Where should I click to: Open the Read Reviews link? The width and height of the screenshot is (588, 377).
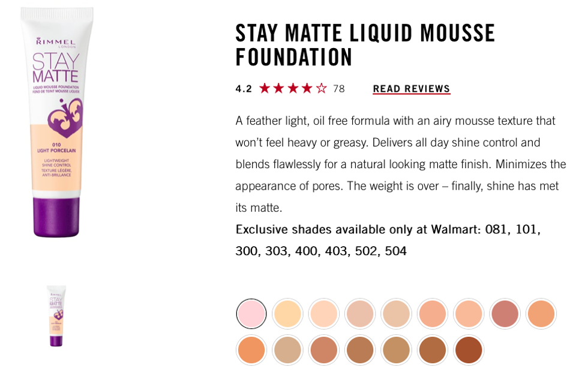(x=412, y=89)
